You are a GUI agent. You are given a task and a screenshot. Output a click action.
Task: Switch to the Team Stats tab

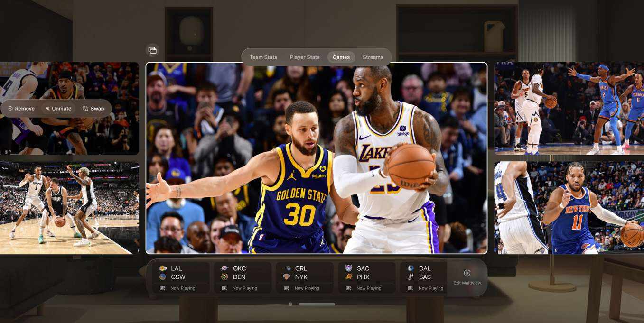(x=263, y=57)
